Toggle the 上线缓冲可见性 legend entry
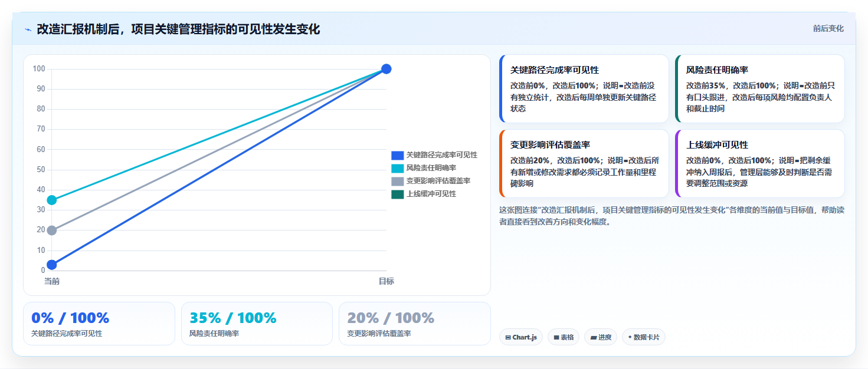Image resolution: width=868 pixels, height=369 pixels. point(424,194)
